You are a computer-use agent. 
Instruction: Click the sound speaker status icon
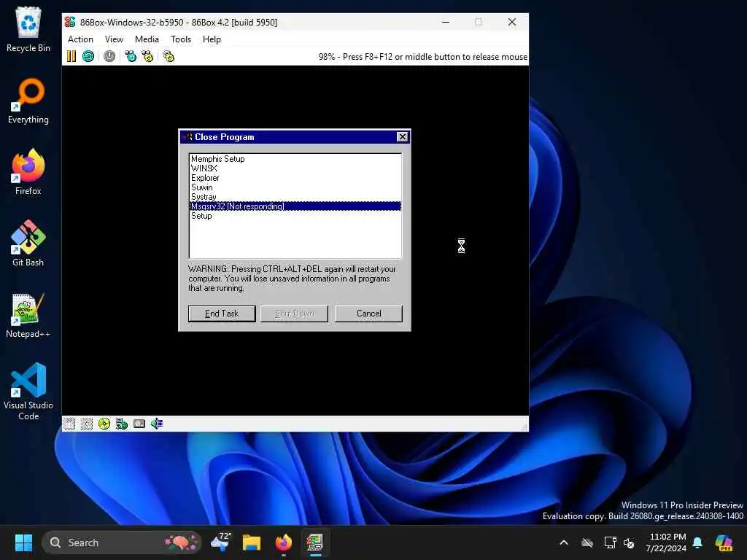(157, 424)
